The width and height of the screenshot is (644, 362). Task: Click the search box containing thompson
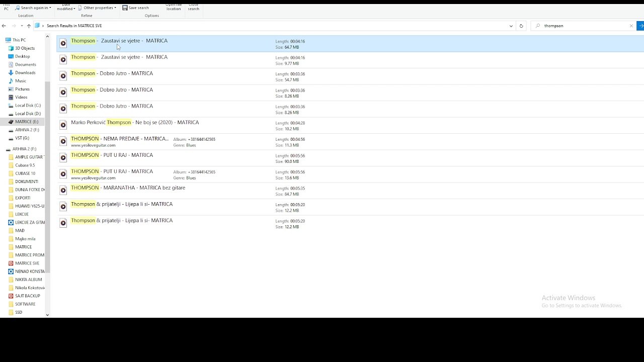coord(584,26)
